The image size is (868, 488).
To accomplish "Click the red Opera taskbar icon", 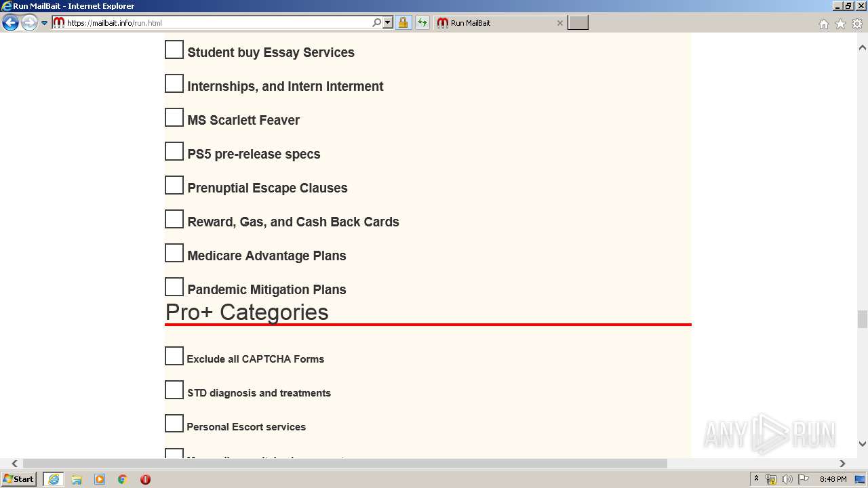I will [145, 479].
